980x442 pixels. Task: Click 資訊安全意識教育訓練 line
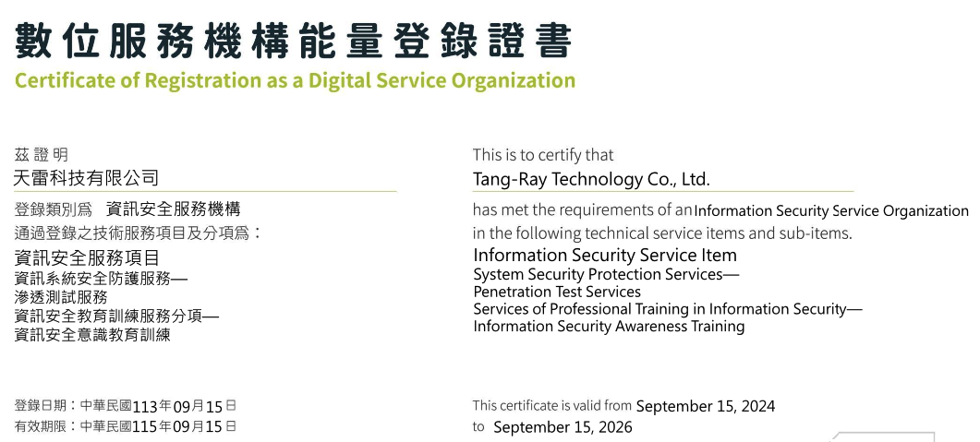[91, 335]
